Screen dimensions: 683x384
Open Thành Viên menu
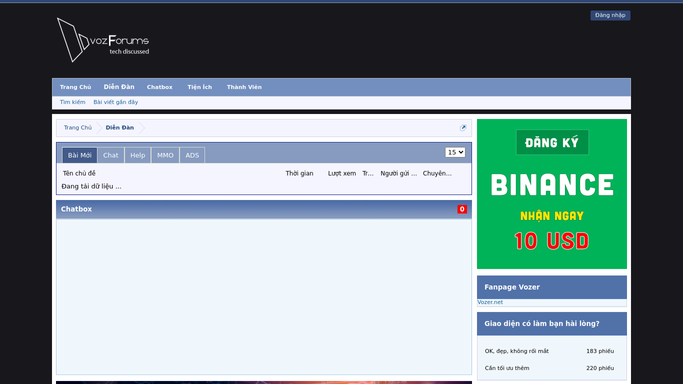click(244, 87)
